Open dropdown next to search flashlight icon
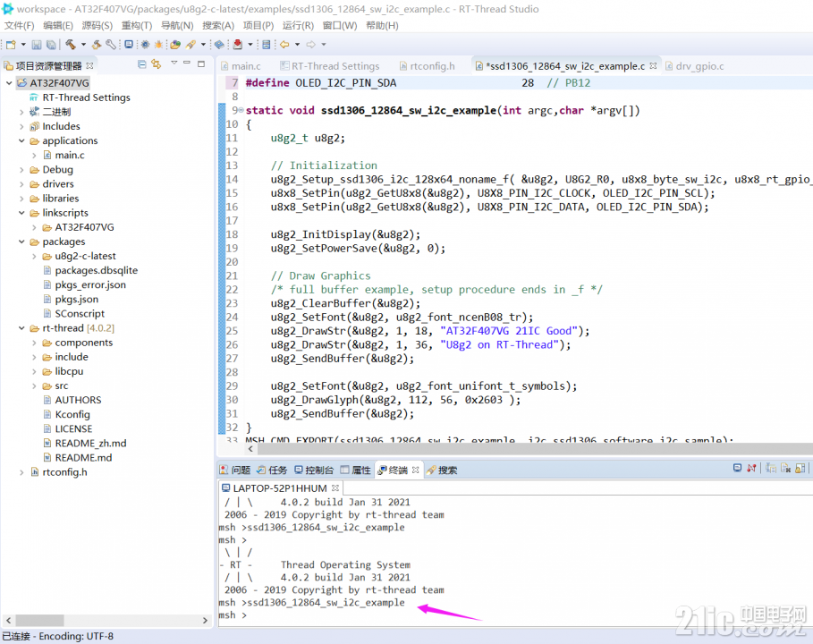Image resolution: width=813 pixels, height=644 pixels. (x=203, y=45)
